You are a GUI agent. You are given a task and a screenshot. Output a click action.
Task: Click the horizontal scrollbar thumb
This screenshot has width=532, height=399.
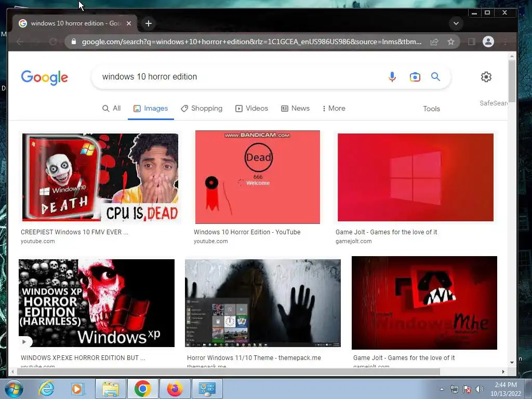pyautogui.click(x=229, y=371)
